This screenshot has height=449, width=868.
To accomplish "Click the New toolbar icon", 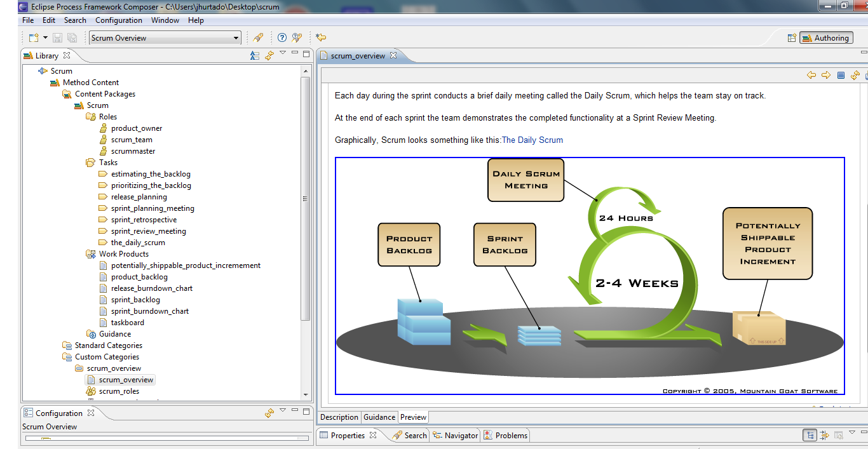I will tap(34, 38).
